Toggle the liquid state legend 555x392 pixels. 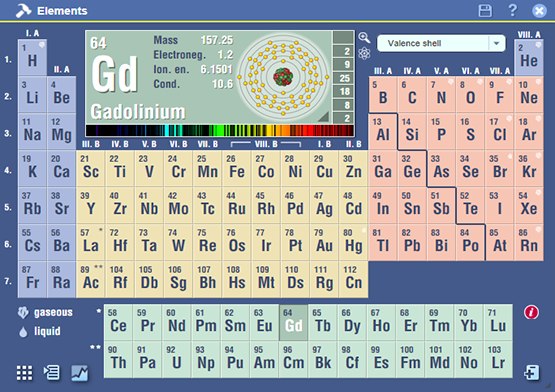(40, 331)
